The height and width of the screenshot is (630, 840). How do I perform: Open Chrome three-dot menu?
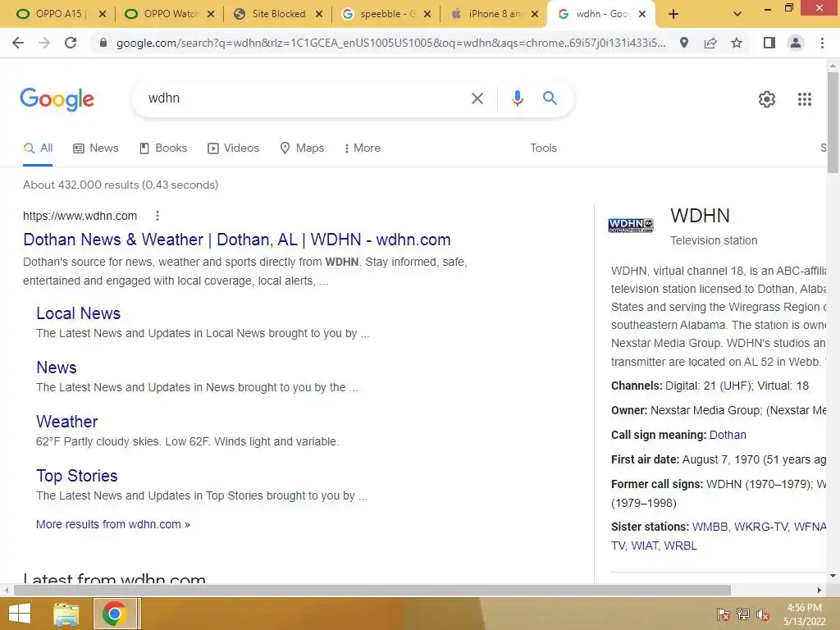tap(822, 43)
